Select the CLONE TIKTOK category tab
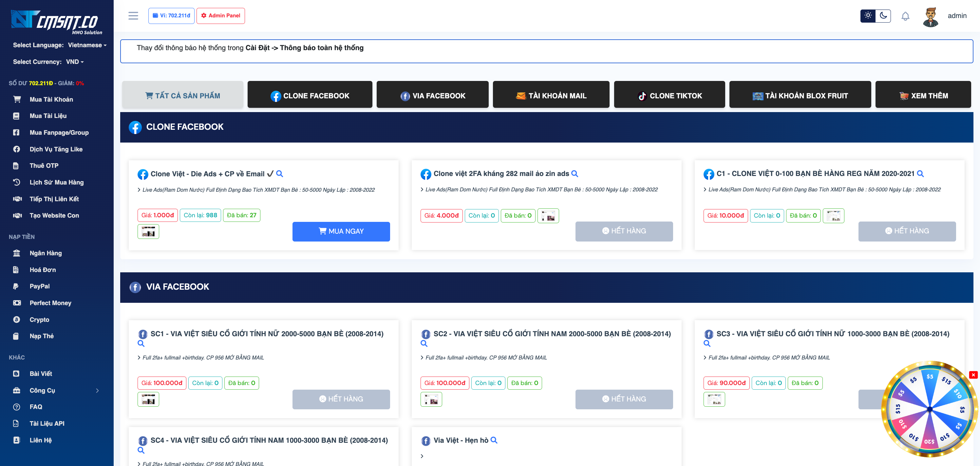This screenshot has height=466, width=980. click(x=669, y=96)
